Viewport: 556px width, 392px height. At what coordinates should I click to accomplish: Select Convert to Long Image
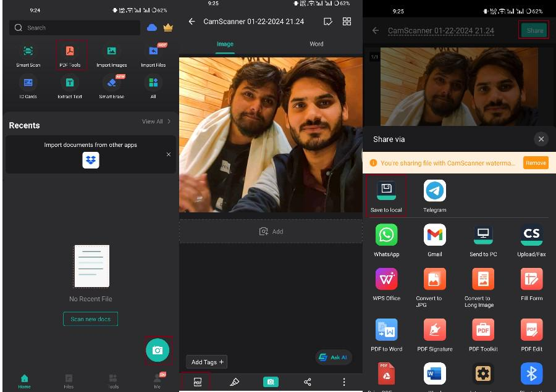click(483, 288)
